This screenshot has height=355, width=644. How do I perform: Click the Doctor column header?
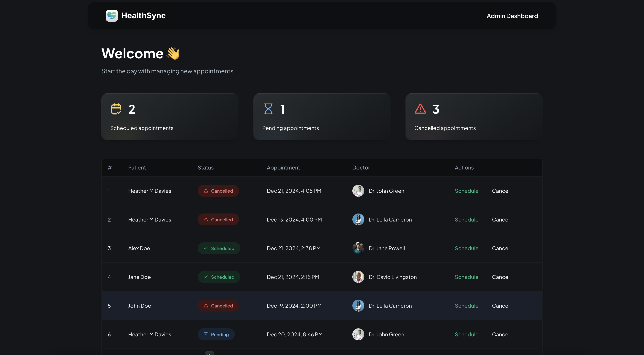click(361, 167)
